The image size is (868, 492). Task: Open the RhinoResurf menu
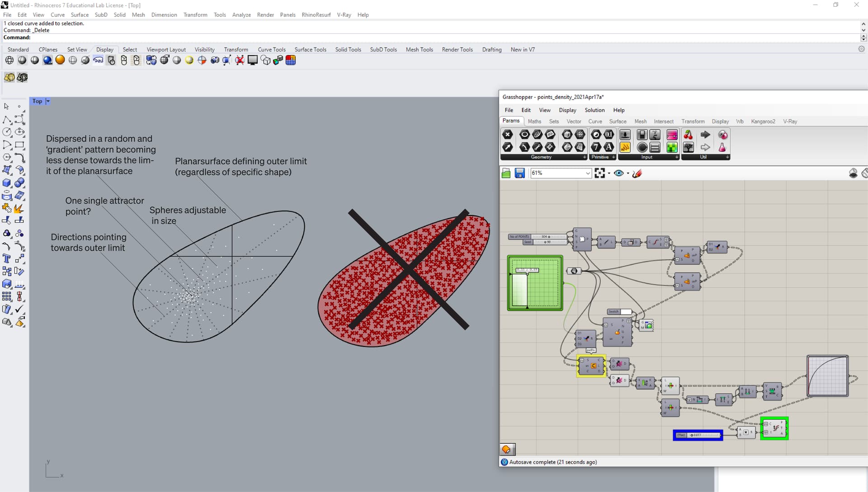[316, 15]
